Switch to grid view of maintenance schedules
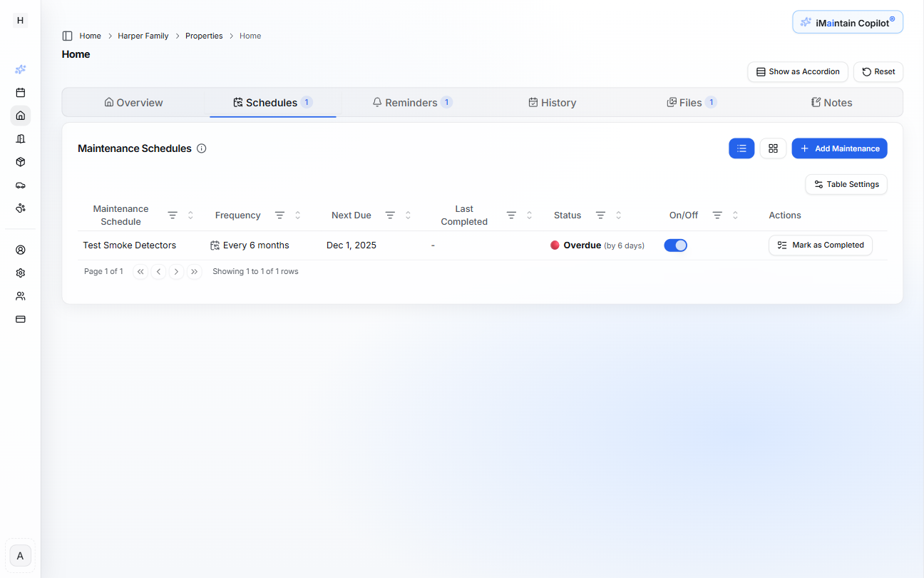The width and height of the screenshot is (924, 578). coord(773,148)
